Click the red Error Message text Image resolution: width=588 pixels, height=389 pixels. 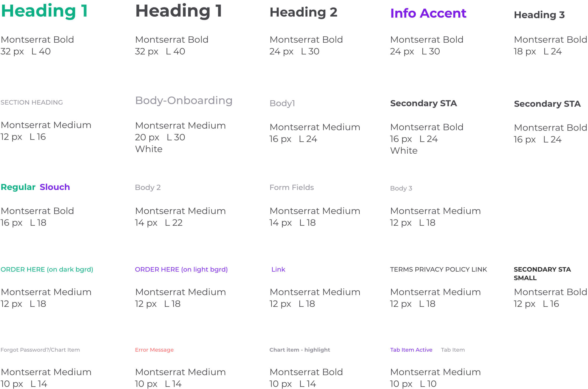pos(154,350)
